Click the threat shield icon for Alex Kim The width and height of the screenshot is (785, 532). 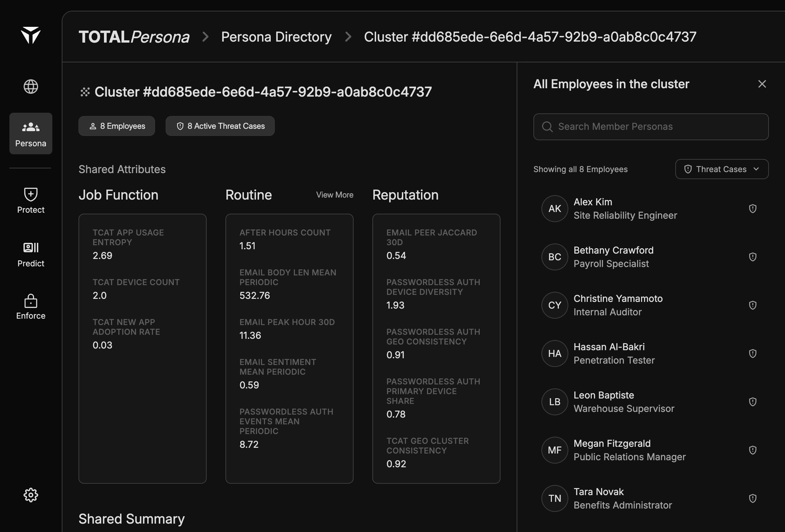[752, 209]
